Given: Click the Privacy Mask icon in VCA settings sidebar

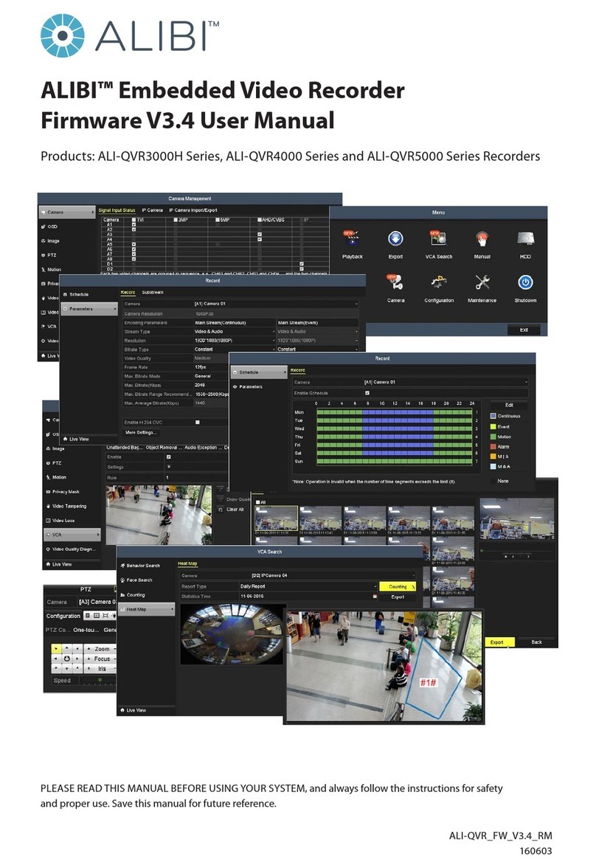Looking at the screenshot, I should click(x=48, y=492).
